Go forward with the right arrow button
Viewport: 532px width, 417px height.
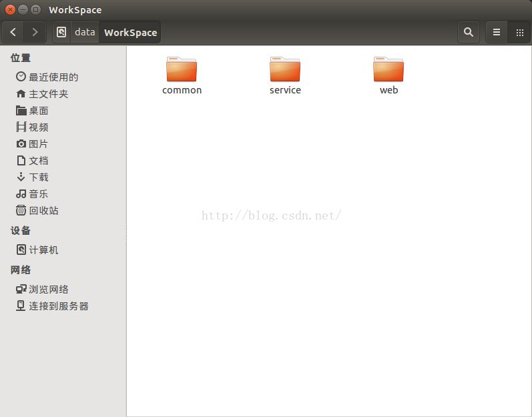[35, 32]
